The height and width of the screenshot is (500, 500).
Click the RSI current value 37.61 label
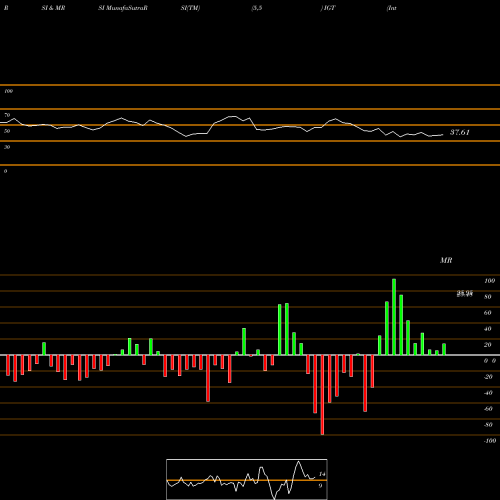click(x=460, y=132)
